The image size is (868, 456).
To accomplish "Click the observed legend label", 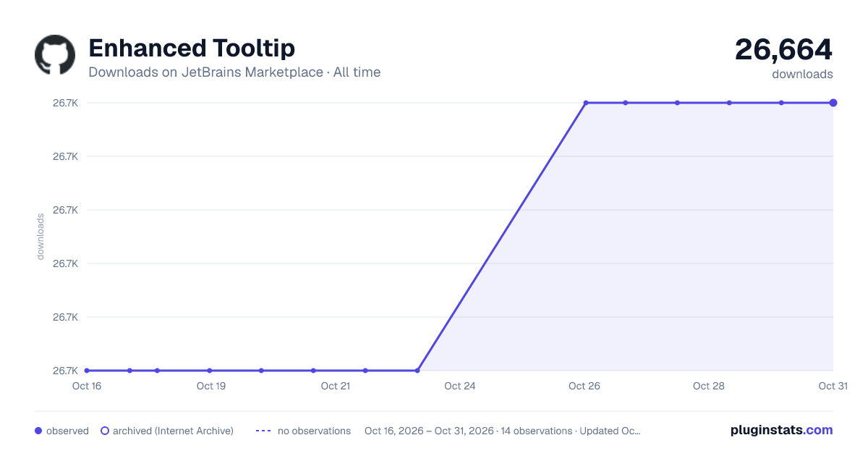I will 67,431.
